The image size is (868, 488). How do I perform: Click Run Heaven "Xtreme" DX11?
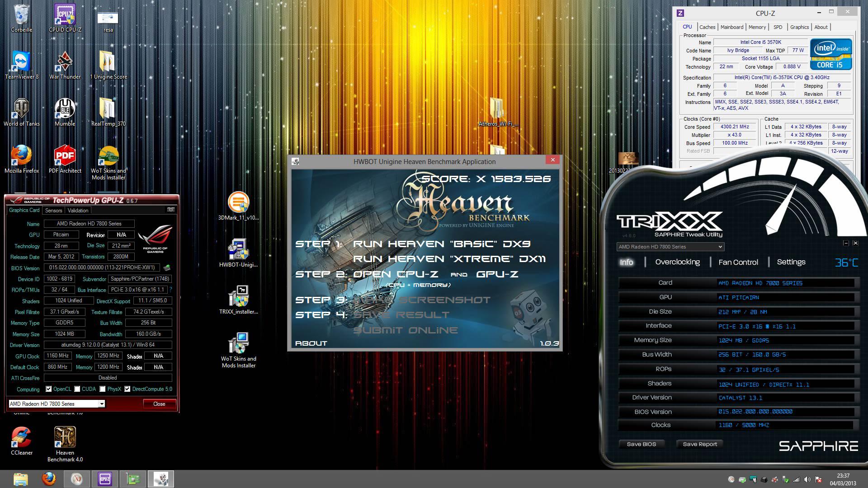[x=449, y=259]
